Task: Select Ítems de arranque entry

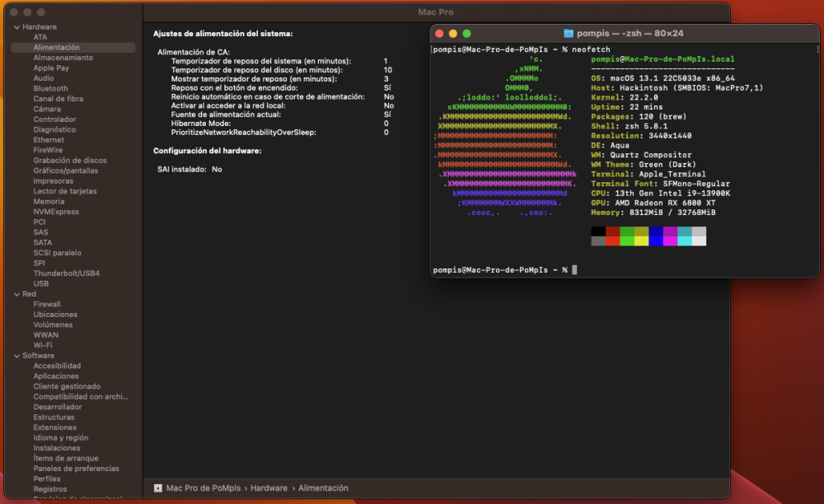Action: [66, 458]
